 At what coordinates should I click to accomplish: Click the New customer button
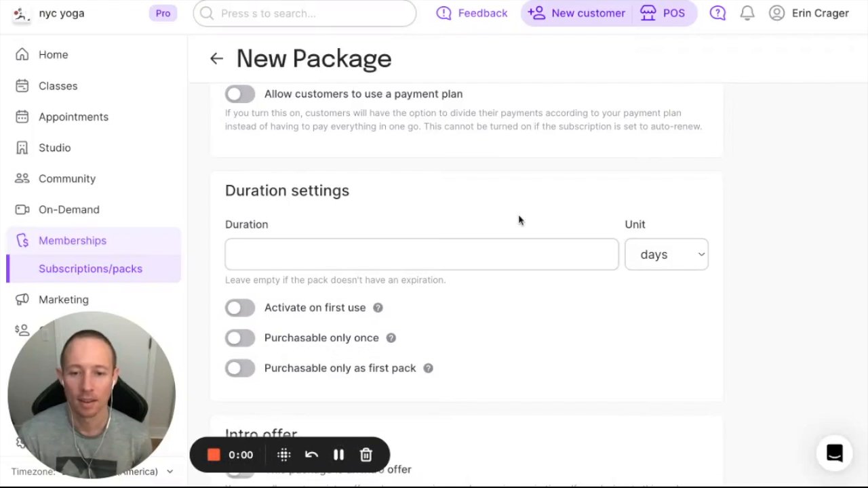(576, 13)
